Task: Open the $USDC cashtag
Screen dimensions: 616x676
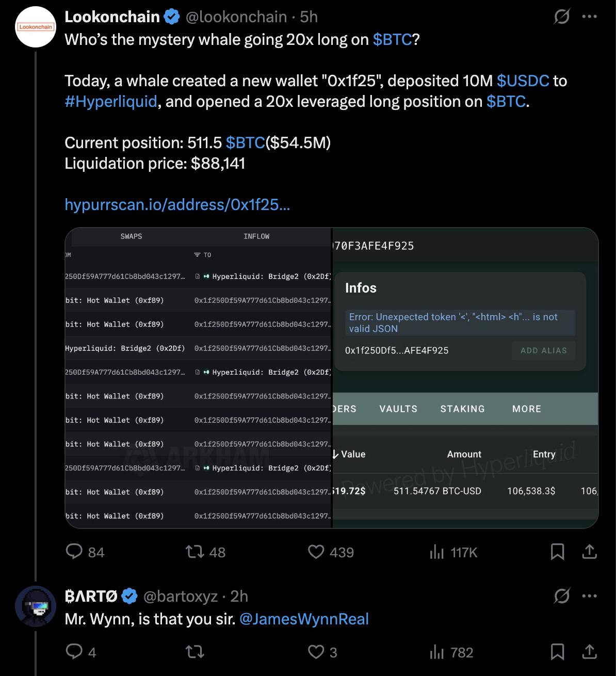Action: (523, 81)
